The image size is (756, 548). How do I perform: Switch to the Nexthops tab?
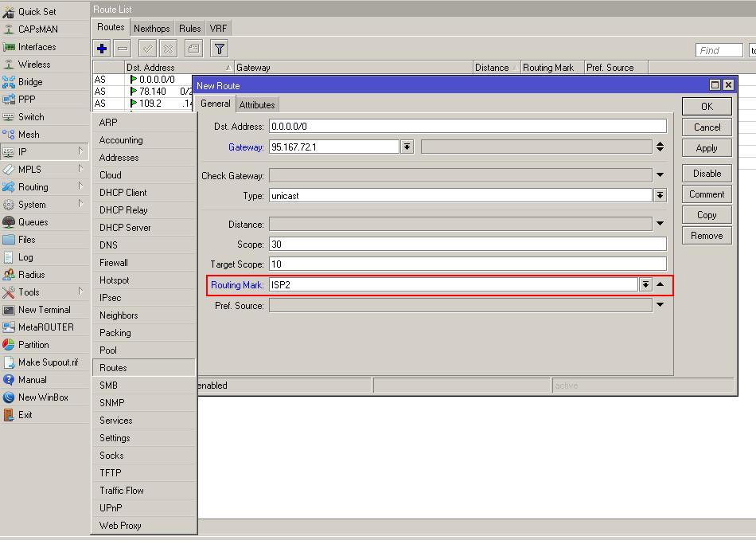coord(151,28)
